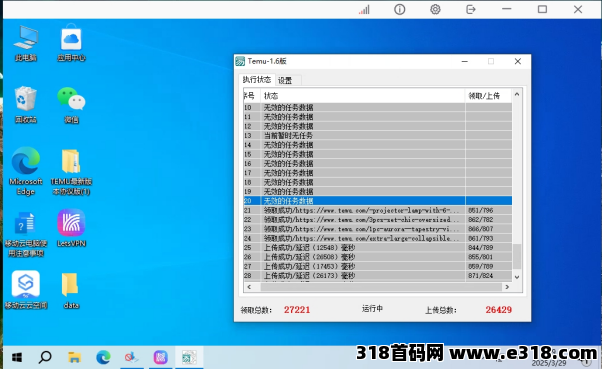The width and height of the screenshot is (602, 370).
Task: Select row 19 无效的任务数据
Action: (x=378, y=192)
